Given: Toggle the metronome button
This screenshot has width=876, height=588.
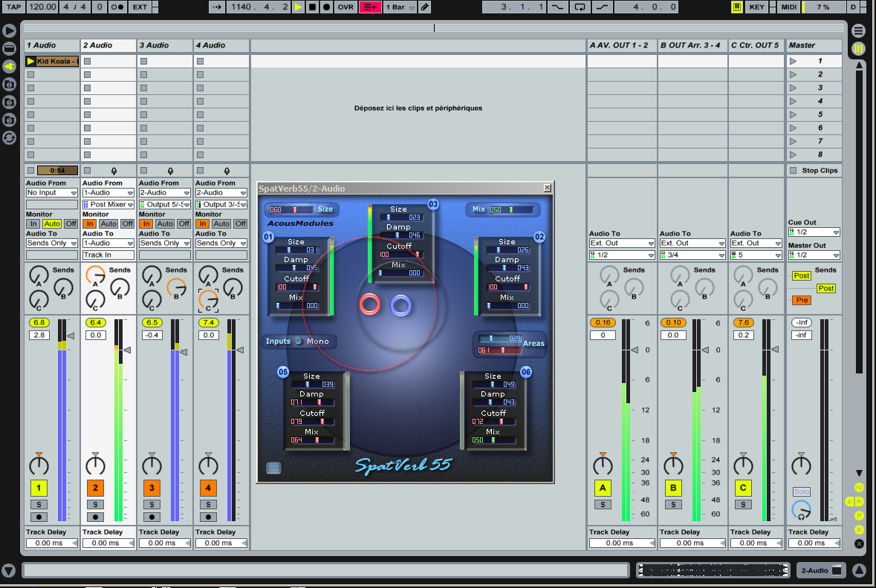Looking at the screenshot, I should coord(117,7).
